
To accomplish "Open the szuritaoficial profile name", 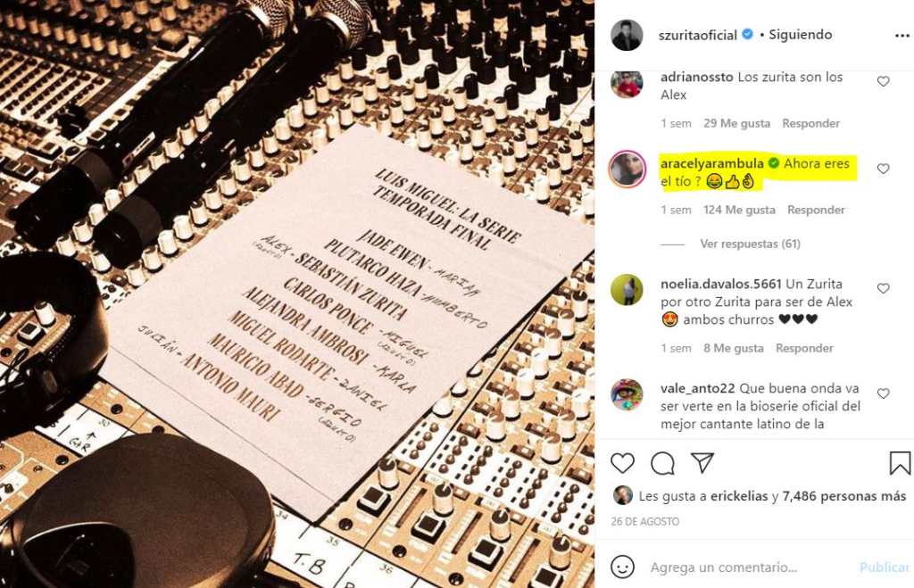I will tap(697, 35).
